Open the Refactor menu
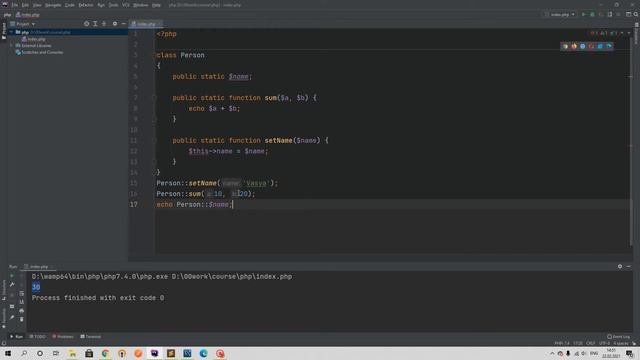 tap(86, 5)
